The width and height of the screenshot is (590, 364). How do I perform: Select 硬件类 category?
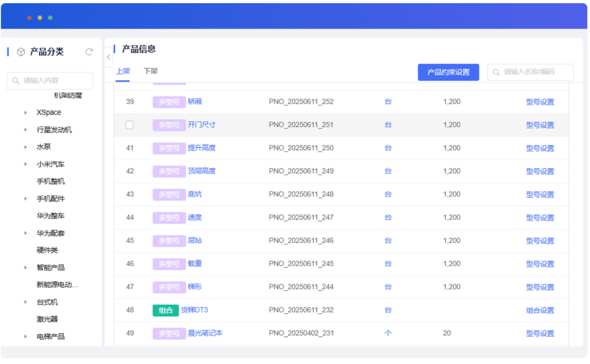click(47, 250)
